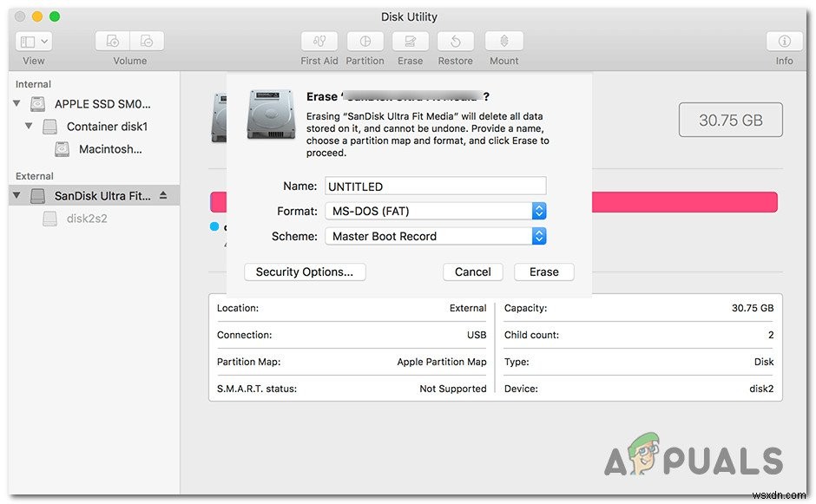Mount the disk using the Mount icon
Viewport: 816px width, 504px height.
click(503, 41)
